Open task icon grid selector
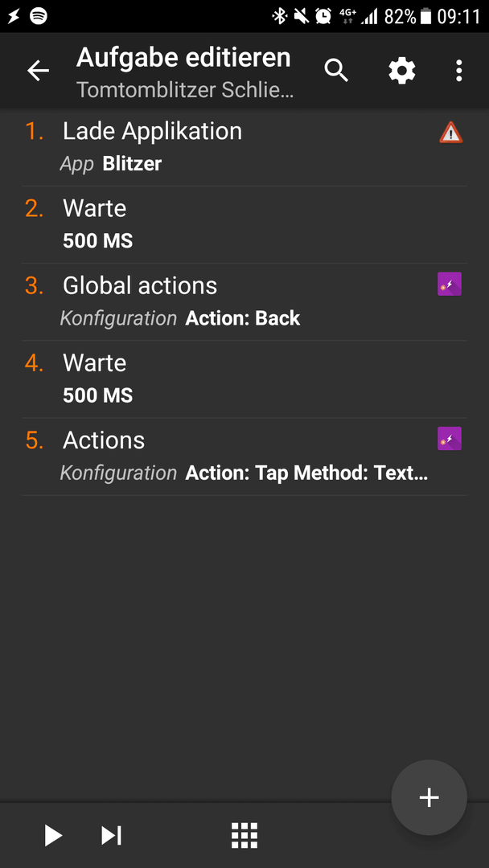Viewport: 489px width, 868px height. click(244, 835)
